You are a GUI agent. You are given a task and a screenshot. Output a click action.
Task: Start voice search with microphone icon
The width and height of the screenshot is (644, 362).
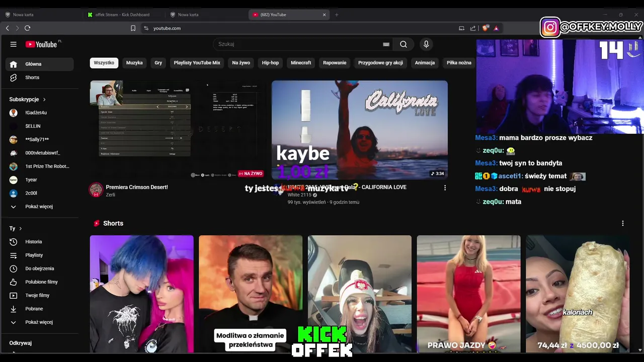coord(426,44)
